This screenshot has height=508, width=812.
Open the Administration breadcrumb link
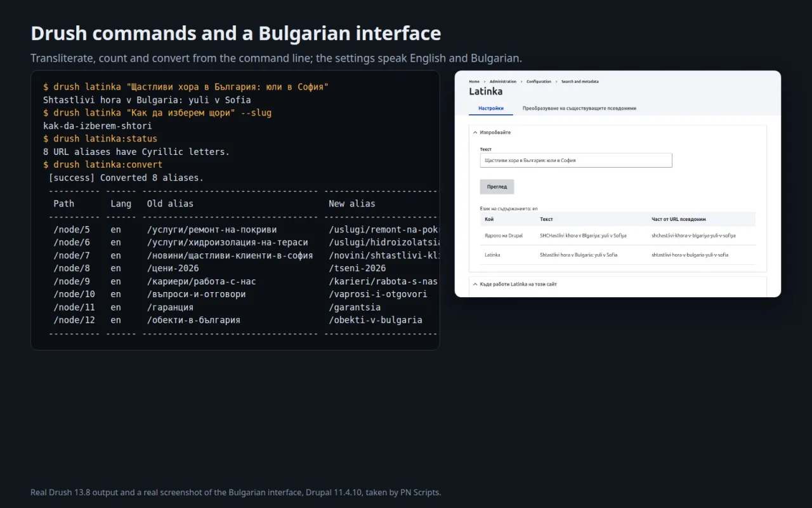pyautogui.click(x=503, y=82)
